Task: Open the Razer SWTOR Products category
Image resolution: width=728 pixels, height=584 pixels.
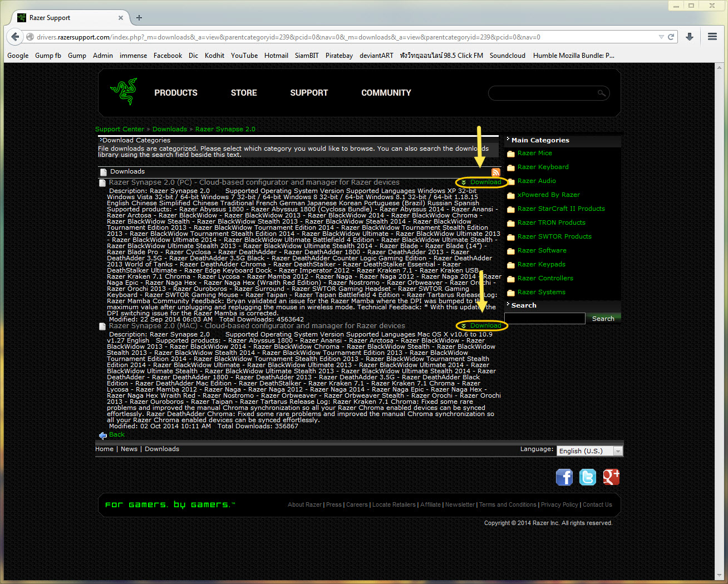Action: click(x=554, y=237)
